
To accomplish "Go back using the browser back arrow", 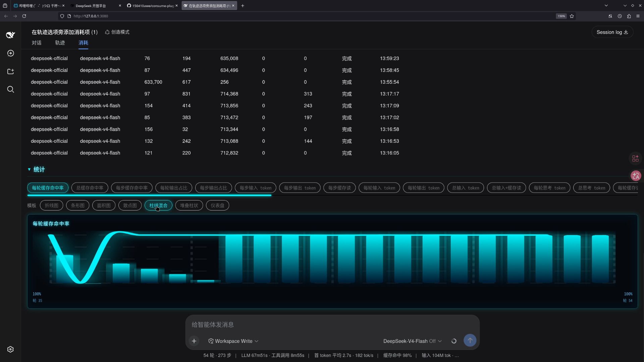I will 6,16.
